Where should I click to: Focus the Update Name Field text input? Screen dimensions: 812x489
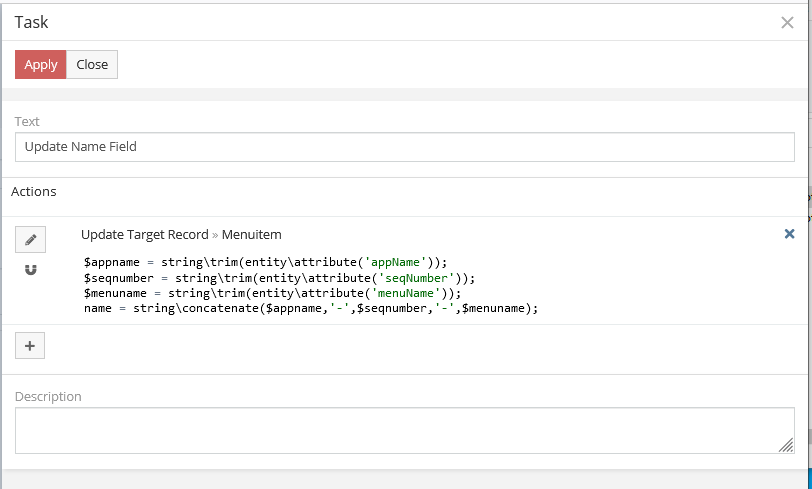pos(404,147)
